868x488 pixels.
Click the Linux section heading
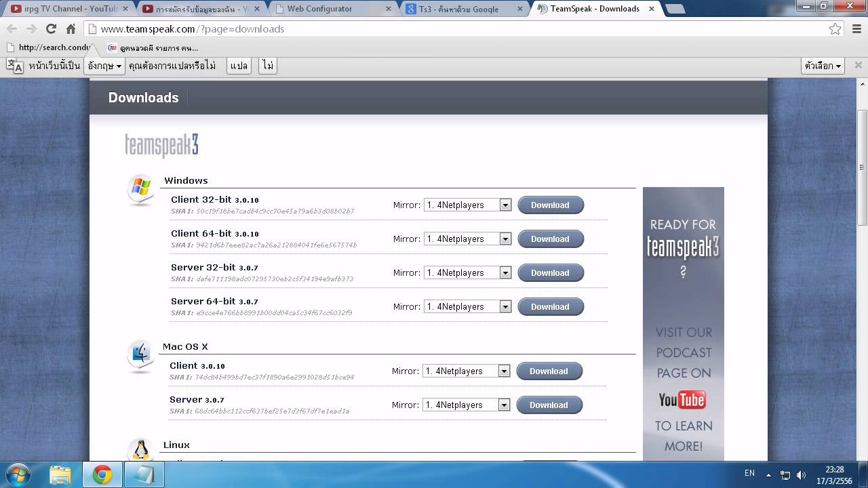click(x=176, y=445)
